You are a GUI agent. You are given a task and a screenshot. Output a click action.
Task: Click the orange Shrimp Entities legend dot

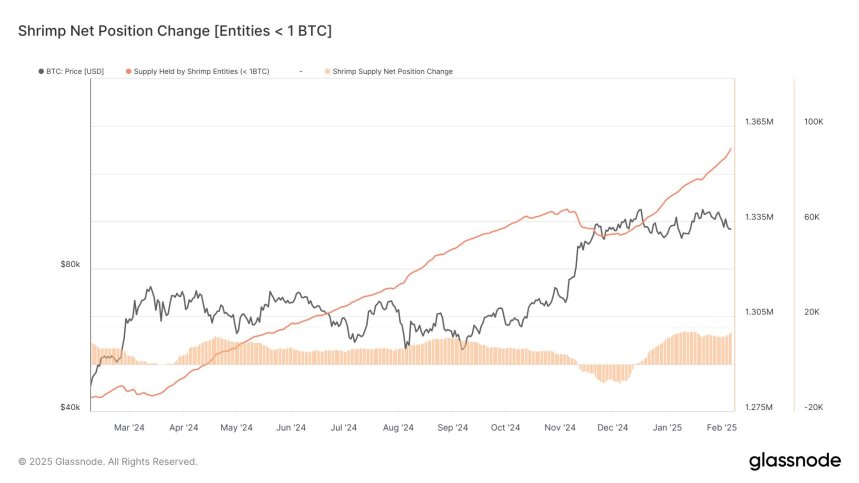[130, 71]
